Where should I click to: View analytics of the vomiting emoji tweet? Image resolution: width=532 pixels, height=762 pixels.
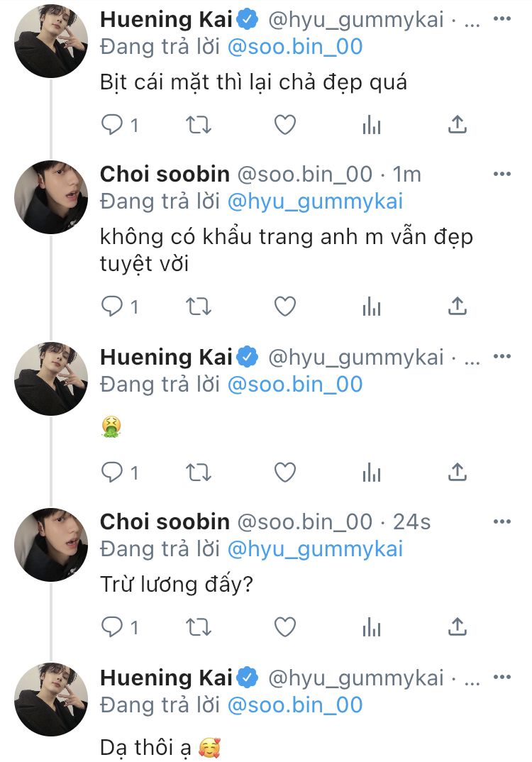(371, 472)
